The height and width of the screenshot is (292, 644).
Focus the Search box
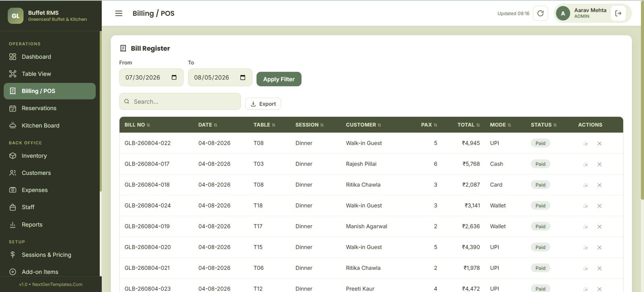click(180, 101)
